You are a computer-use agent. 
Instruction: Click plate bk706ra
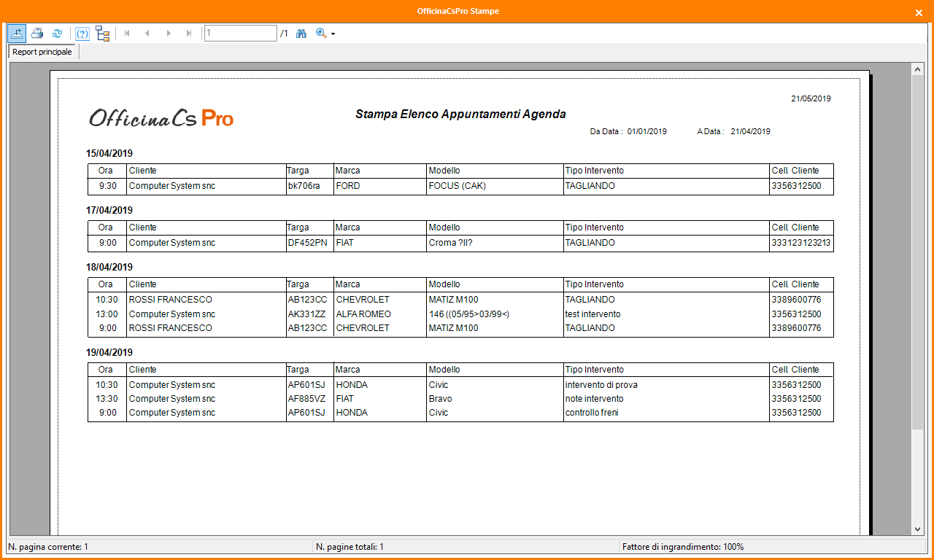pos(304,186)
